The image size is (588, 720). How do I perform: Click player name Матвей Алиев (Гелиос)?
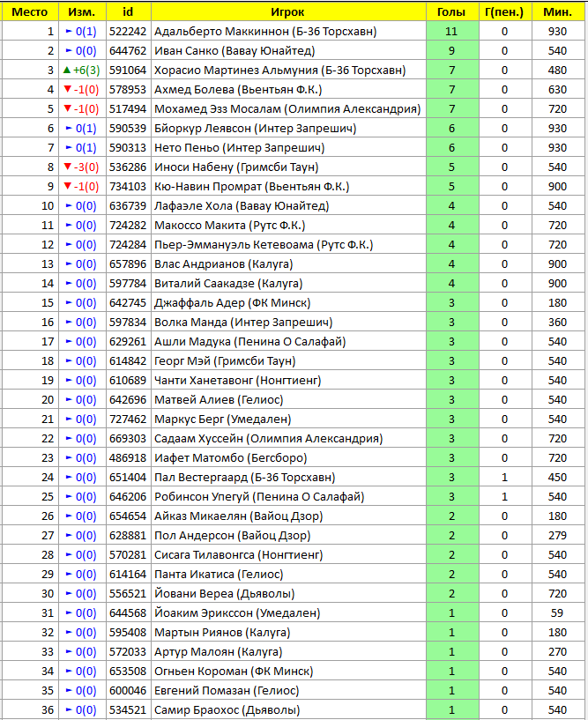219,400
